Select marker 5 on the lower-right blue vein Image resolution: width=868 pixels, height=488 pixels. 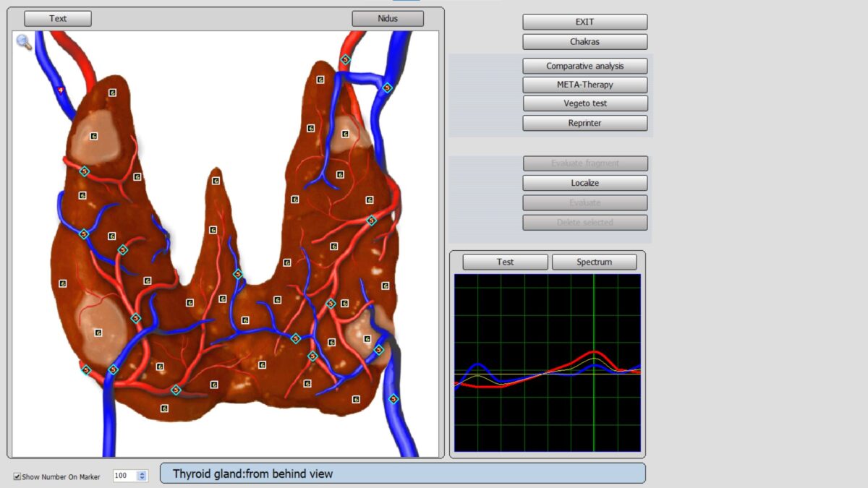coord(393,398)
